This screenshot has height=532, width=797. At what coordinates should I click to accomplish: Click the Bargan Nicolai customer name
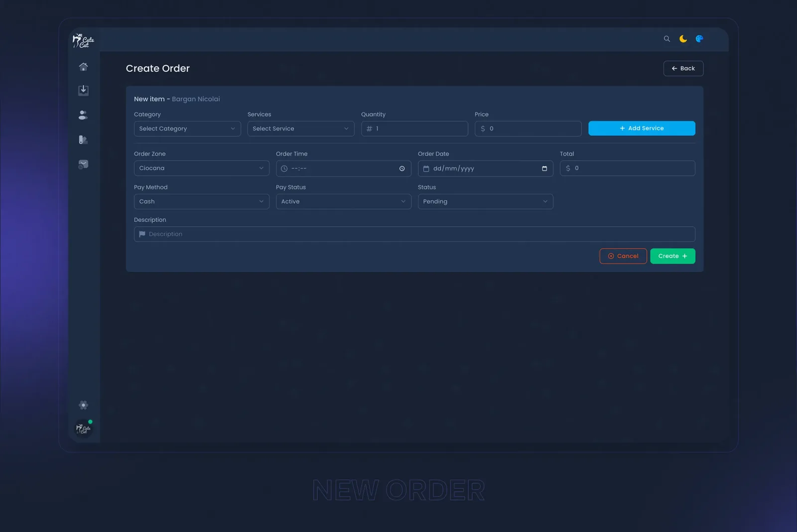click(x=196, y=99)
